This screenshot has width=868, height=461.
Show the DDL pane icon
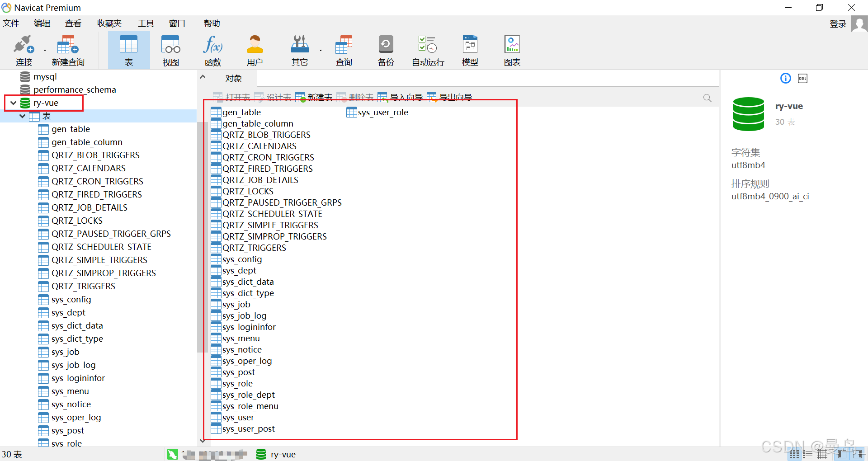[802, 79]
